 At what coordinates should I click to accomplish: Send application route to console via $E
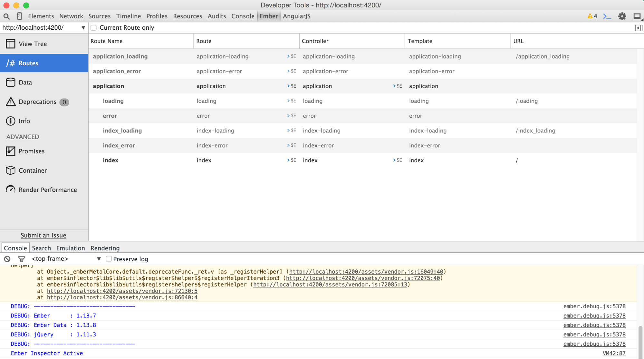pyautogui.click(x=292, y=86)
